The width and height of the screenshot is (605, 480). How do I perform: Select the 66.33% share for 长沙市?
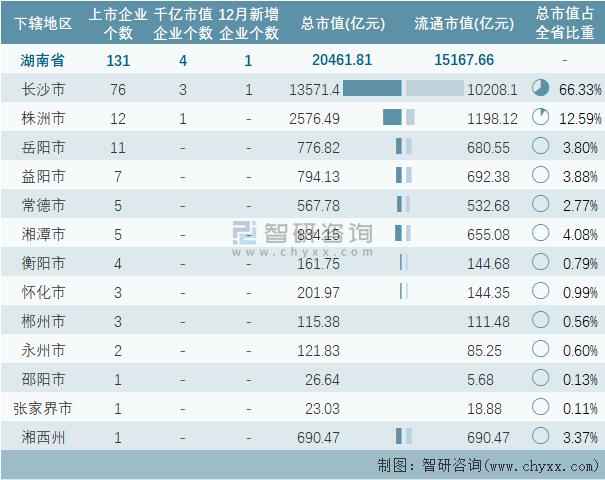pyautogui.click(x=580, y=90)
